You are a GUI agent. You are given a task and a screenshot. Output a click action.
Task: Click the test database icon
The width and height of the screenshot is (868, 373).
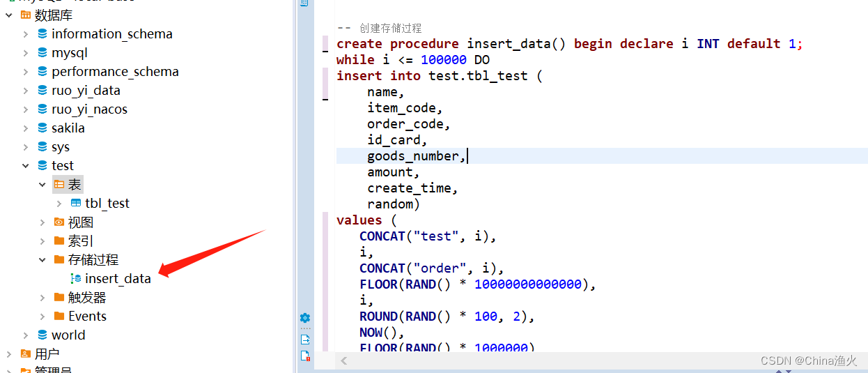pos(42,165)
